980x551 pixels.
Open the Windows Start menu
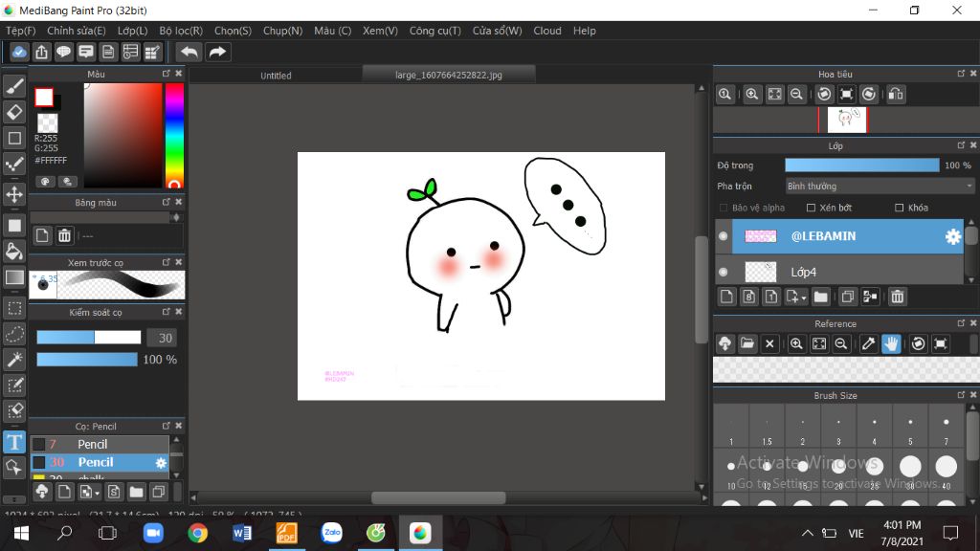[x=21, y=533]
